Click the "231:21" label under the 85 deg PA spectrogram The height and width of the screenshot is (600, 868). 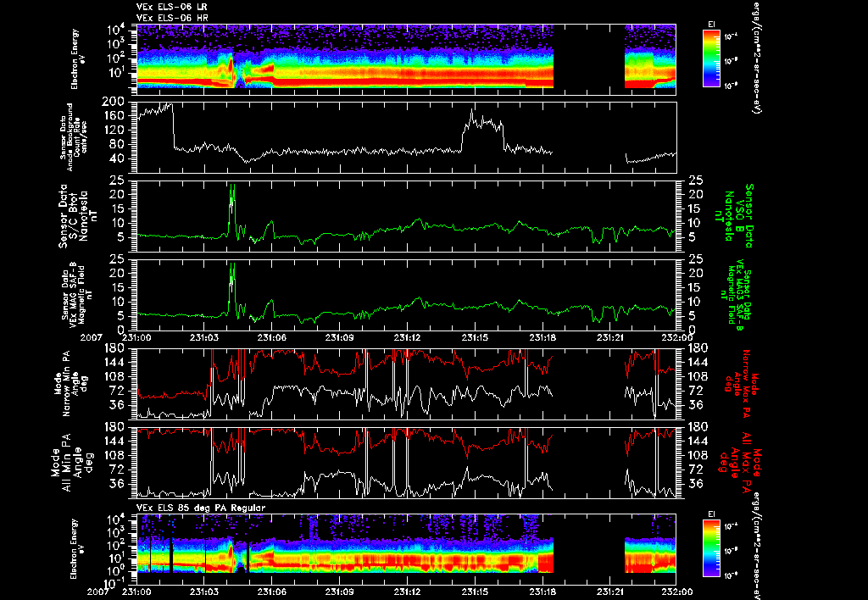[610, 592]
